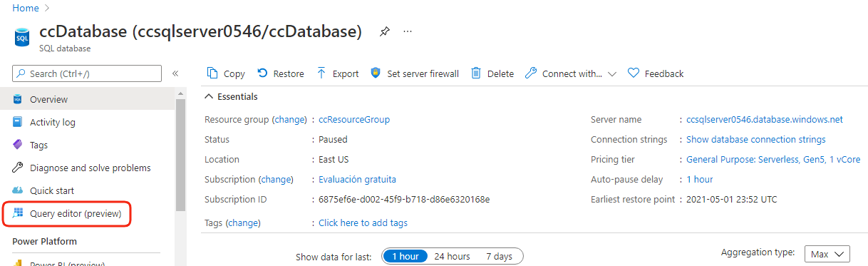
Task: Select 24 hours time range
Action: [x=452, y=256]
